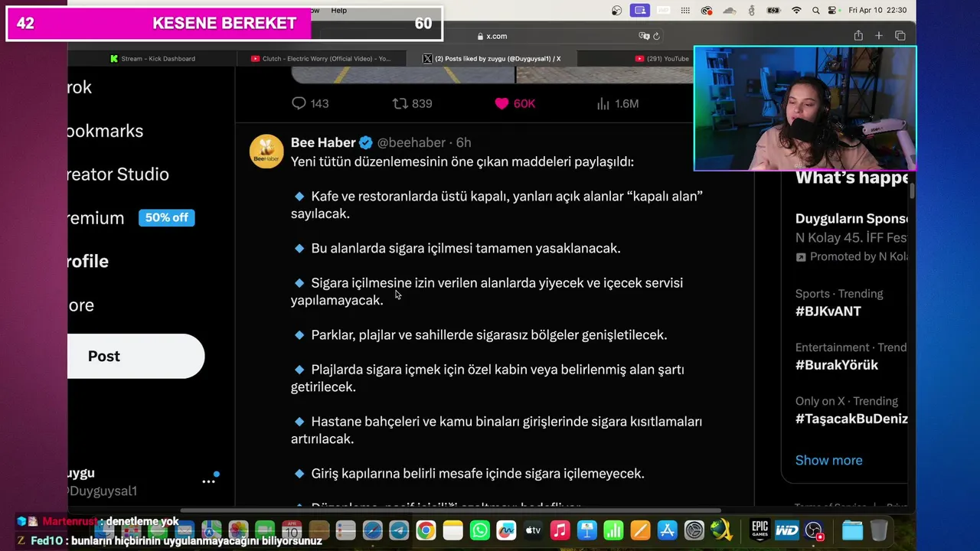Open Google Chrome in the Dock
Screen dimensions: 980x551
point(426,530)
